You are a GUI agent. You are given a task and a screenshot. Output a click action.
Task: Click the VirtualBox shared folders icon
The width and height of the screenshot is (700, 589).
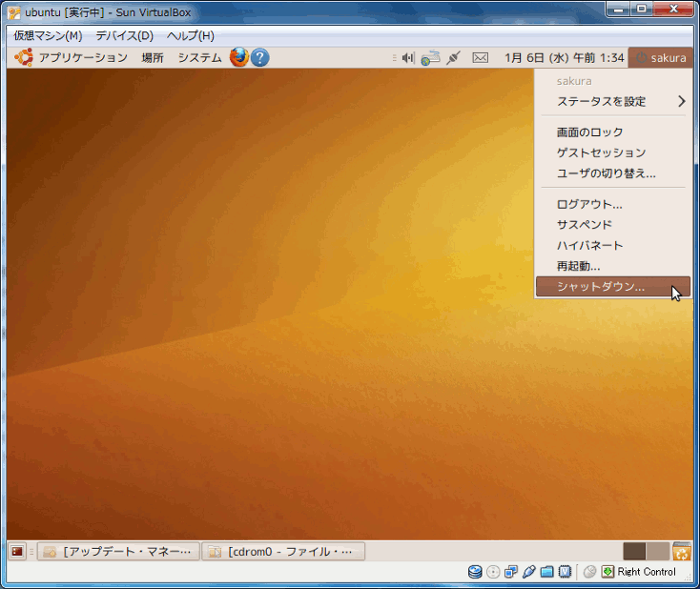tap(547, 572)
